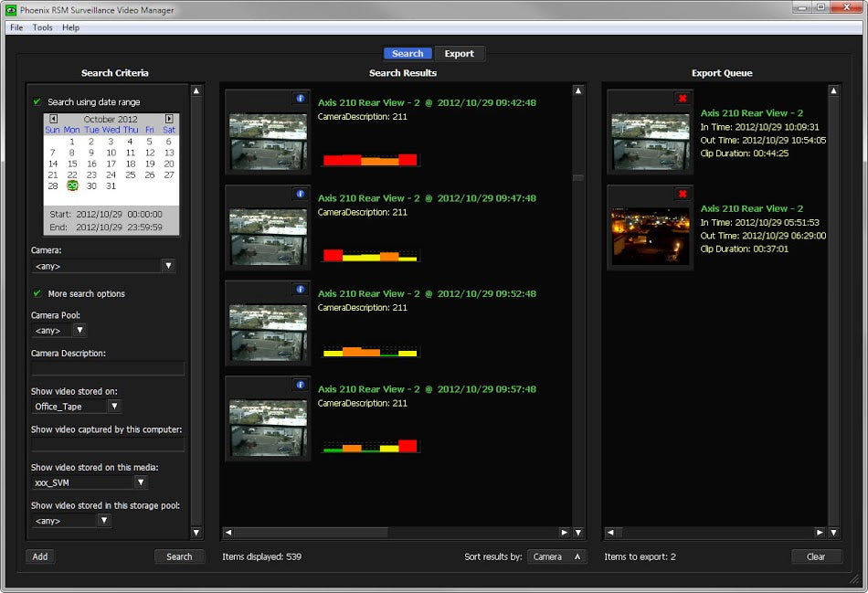Remove 10:09:31 clip from export queue

(x=682, y=98)
